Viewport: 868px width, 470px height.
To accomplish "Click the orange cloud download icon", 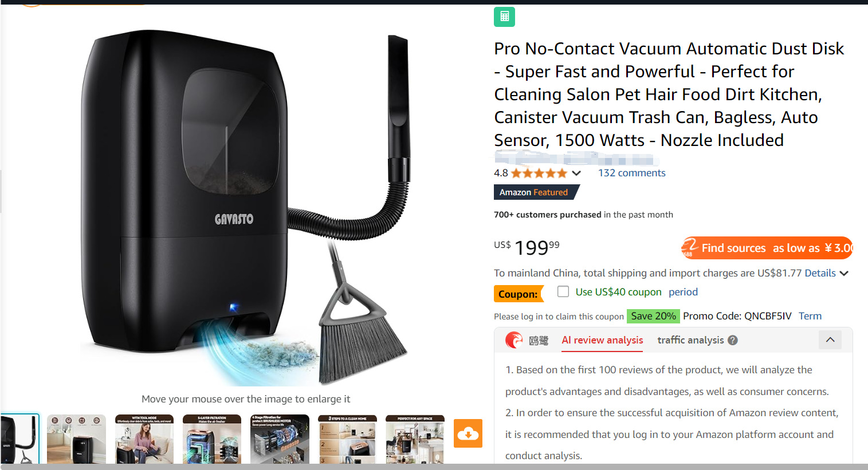I will tap(468, 433).
